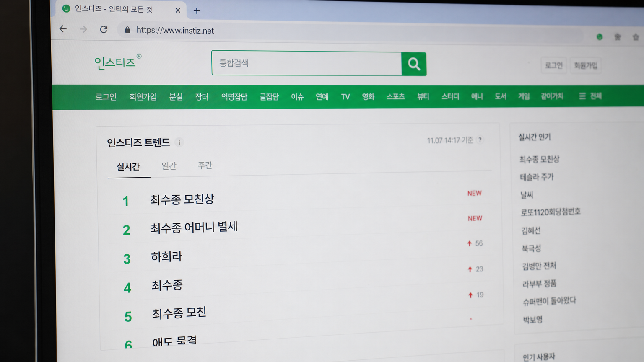644x362 pixels.
Task: Open the 뷰티 menu item
Action: pyautogui.click(x=423, y=96)
